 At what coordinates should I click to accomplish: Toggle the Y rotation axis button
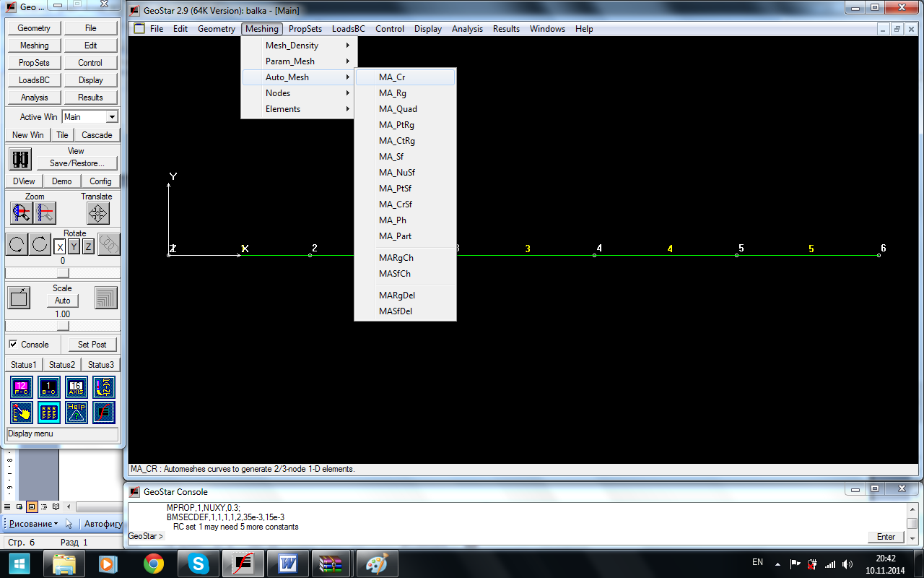point(74,247)
